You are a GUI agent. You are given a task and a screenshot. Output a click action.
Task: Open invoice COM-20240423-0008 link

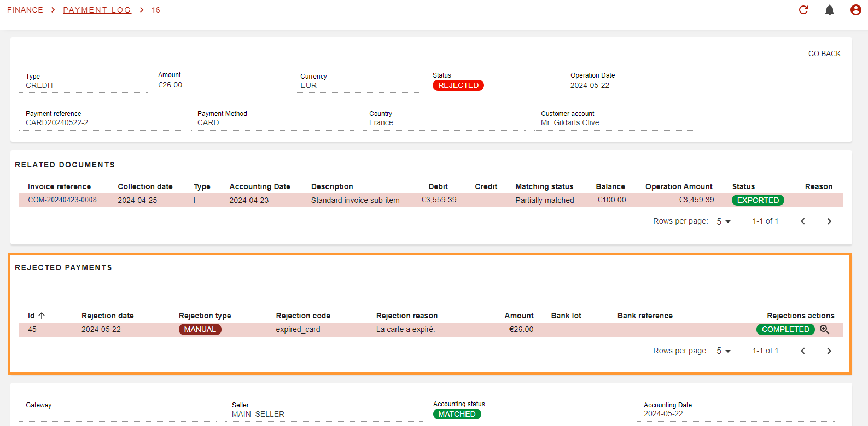pyautogui.click(x=62, y=200)
